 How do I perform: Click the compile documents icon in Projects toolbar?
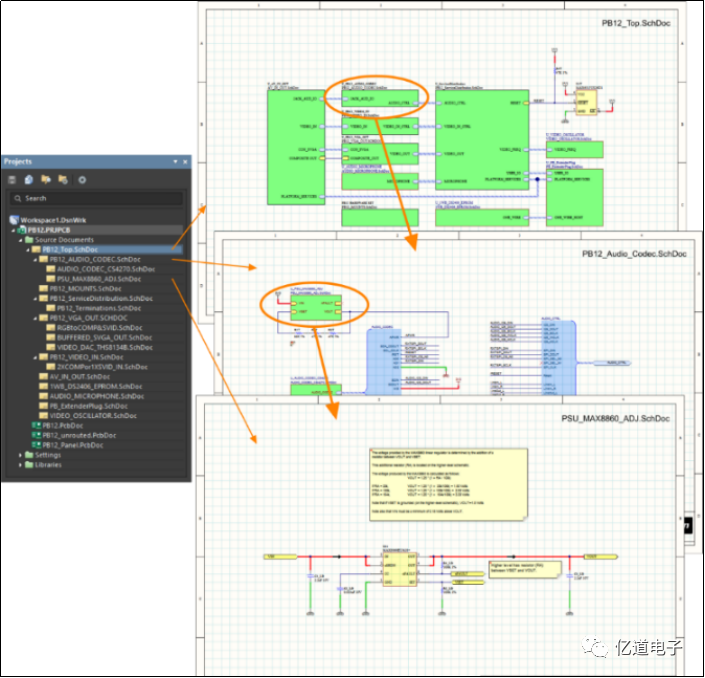pos(30,179)
